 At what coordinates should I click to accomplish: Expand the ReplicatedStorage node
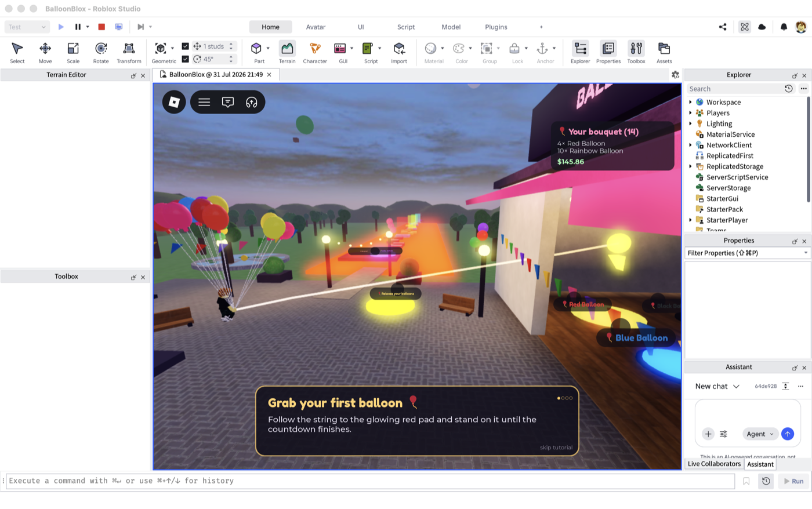(690, 166)
